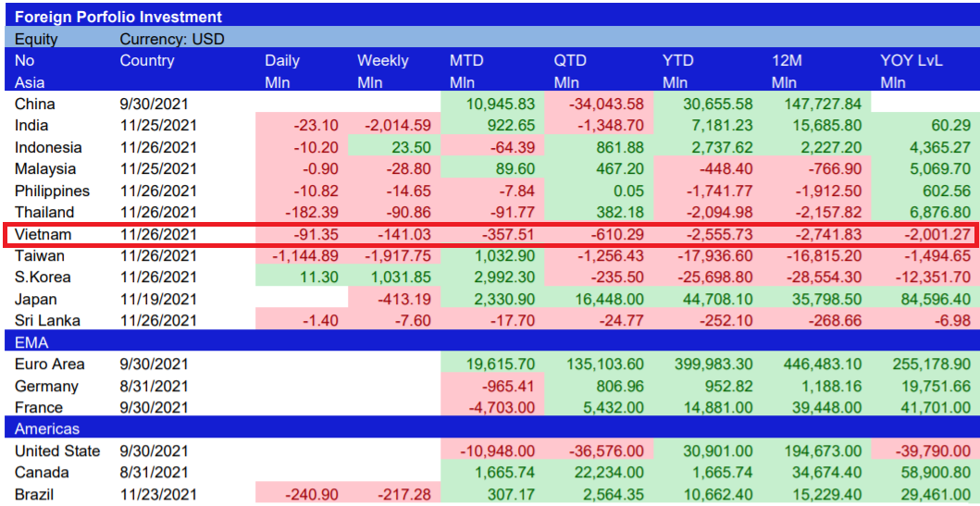The width and height of the screenshot is (980, 506).
Task: Select the Weekly column header
Action: (x=382, y=61)
